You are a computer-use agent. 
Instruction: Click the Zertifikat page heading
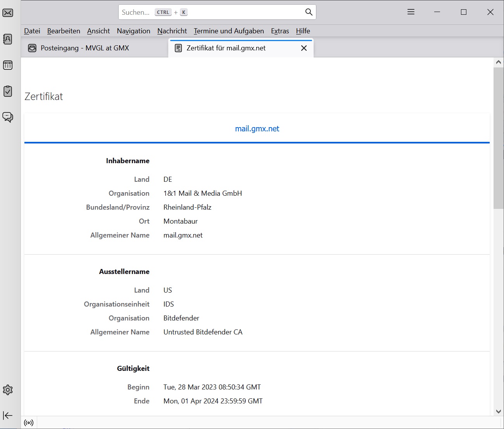point(44,96)
